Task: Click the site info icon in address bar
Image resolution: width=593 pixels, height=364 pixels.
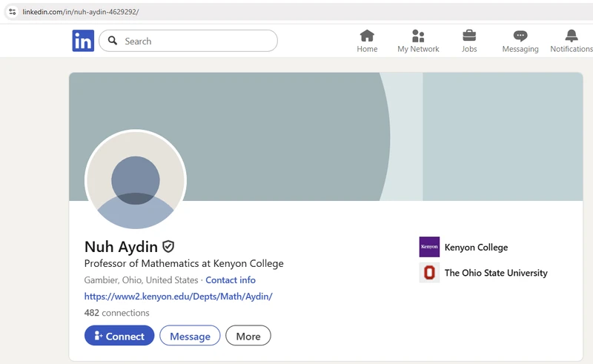Action: (12, 12)
